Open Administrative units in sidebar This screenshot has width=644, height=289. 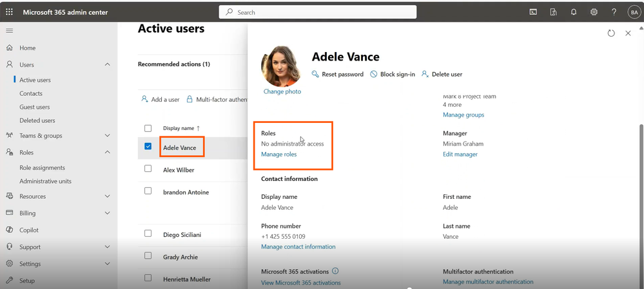(45, 182)
